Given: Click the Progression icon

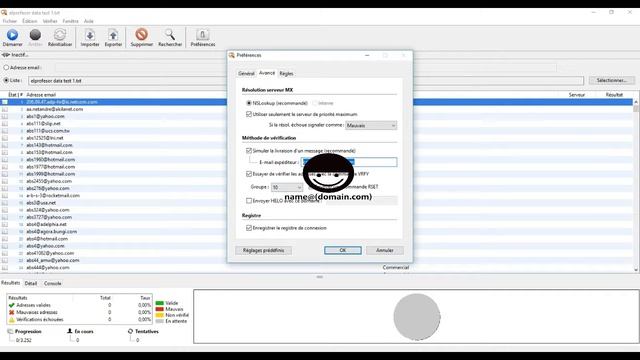Looking at the screenshot, I should [x=10, y=331].
